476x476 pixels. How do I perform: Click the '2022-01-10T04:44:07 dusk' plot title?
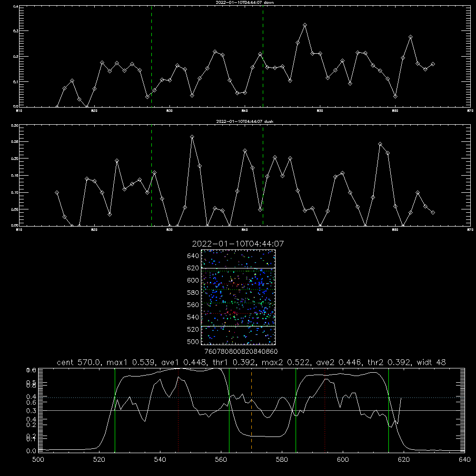click(x=245, y=121)
